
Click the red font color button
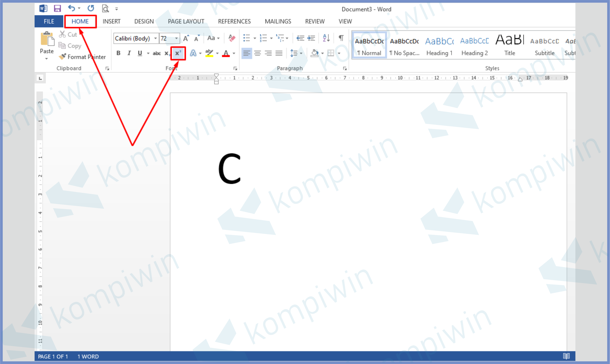226,53
